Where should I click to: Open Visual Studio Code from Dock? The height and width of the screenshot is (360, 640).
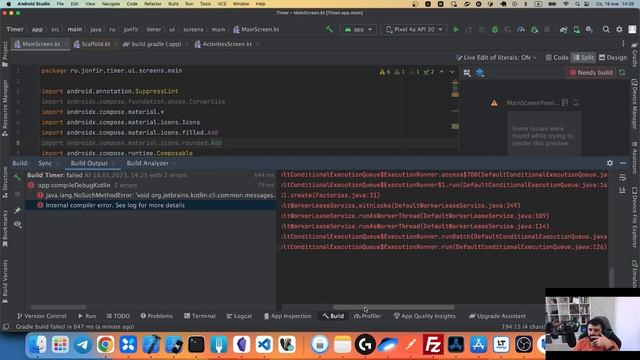tap(264, 344)
